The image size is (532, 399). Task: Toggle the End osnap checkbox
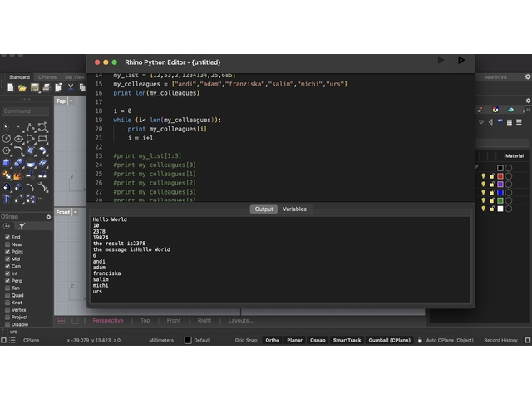[7, 237]
